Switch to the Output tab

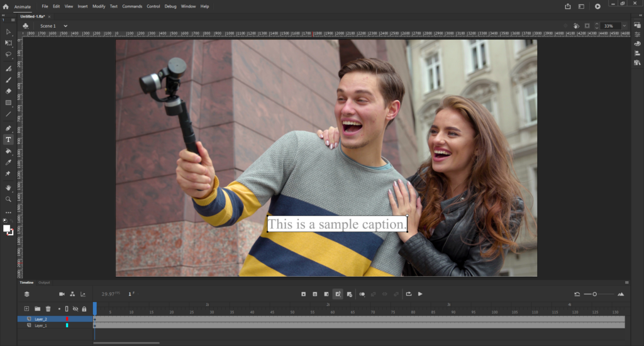tap(44, 282)
